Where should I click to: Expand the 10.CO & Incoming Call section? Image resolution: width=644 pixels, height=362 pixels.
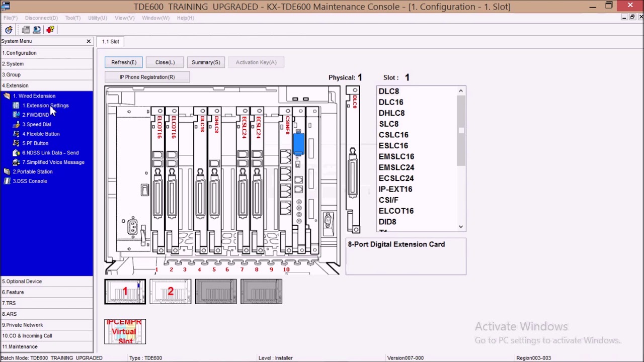(x=46, y=336)
